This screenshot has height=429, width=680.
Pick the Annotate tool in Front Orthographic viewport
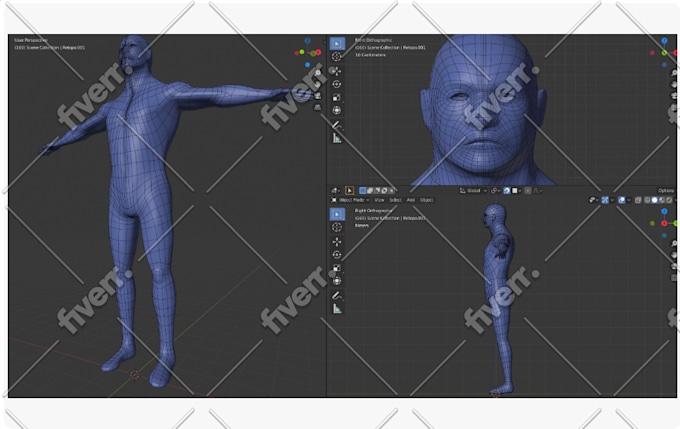point(337,125)
